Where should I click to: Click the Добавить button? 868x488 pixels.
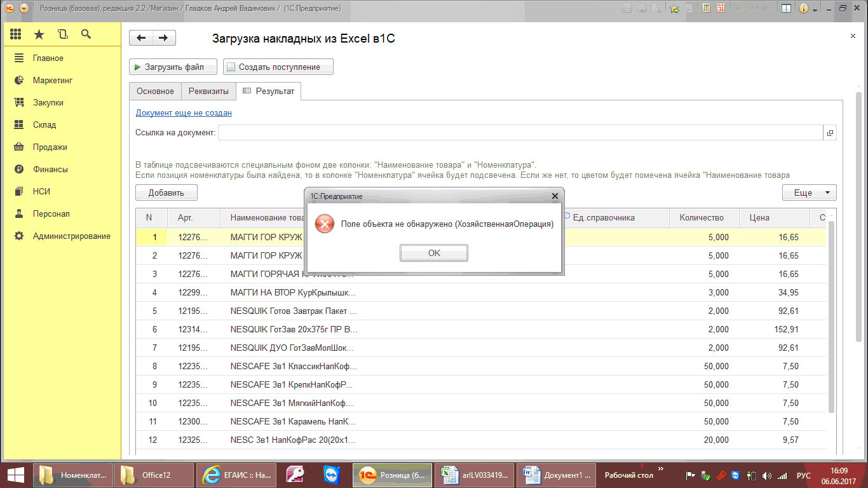pyautogui.click(x=166, y=193)
